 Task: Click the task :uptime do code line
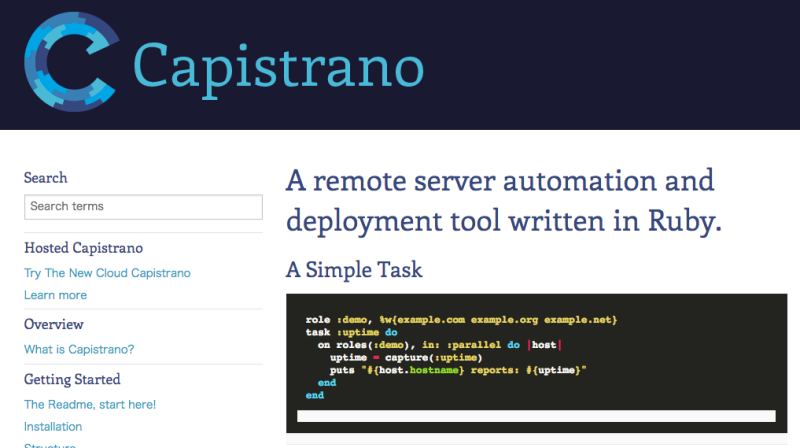[x=352, y=332]
